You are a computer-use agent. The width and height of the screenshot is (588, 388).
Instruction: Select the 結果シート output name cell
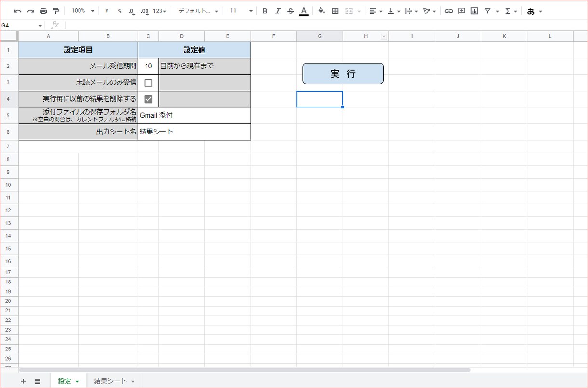tap(194, 132)
